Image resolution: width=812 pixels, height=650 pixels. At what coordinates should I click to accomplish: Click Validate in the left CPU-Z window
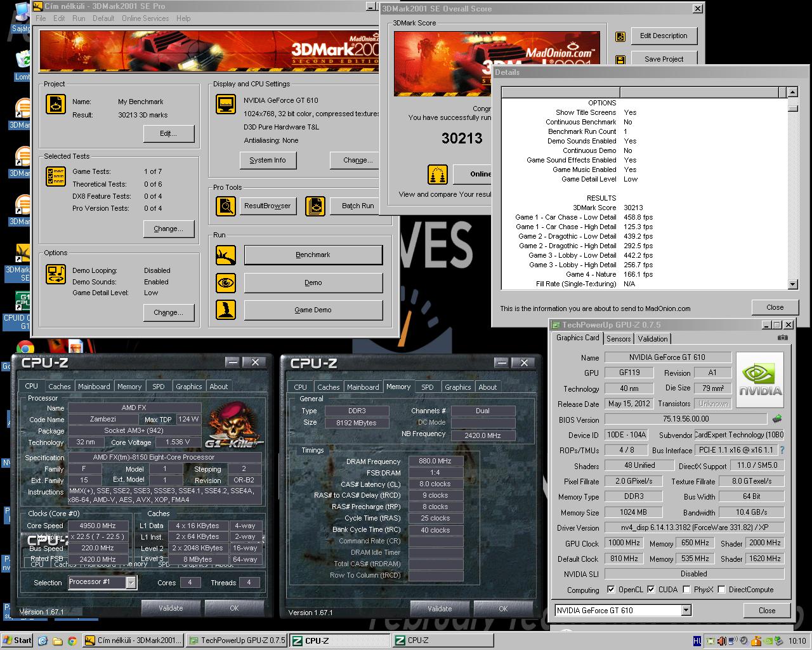click(171, 607)
